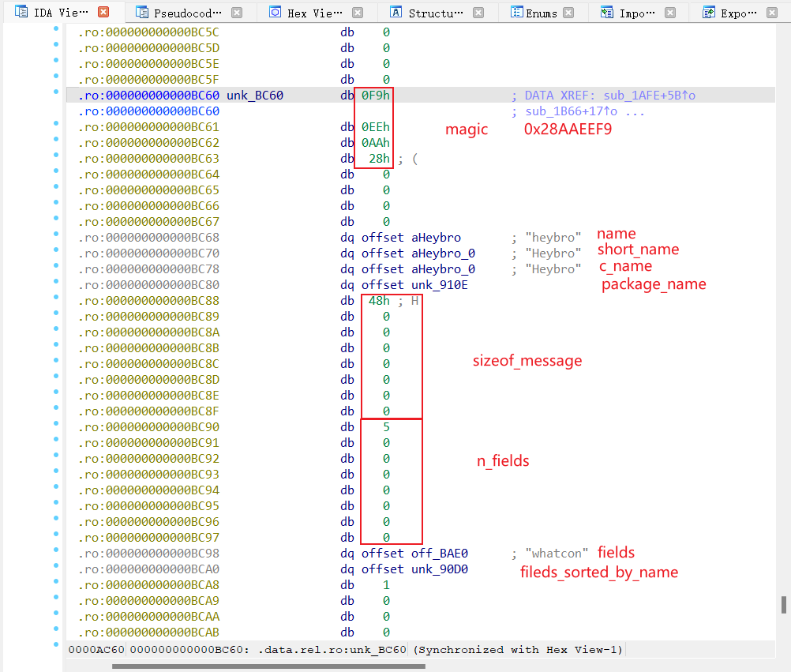Close the Hex View tab
This screenshot has height=672, width=791.
(x=358, y=13)
